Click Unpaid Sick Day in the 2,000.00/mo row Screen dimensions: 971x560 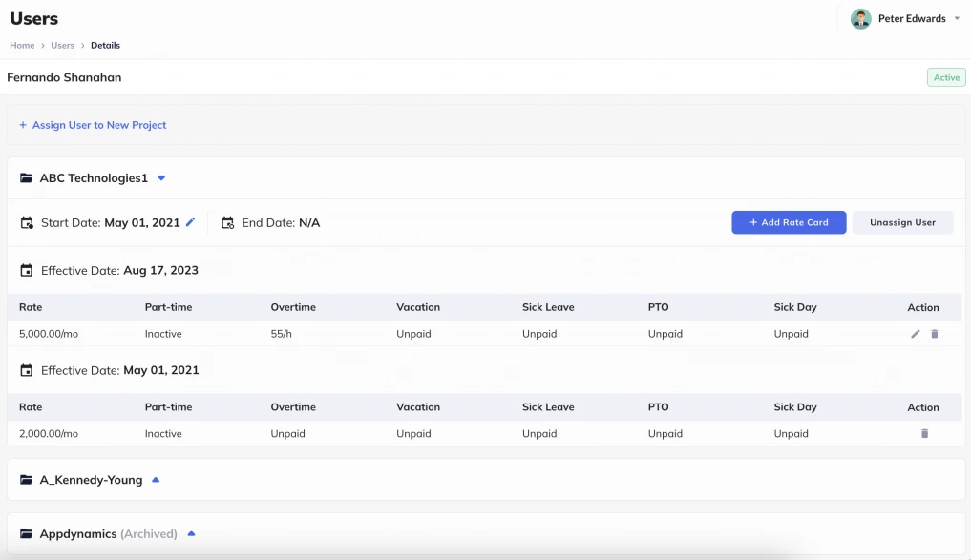[x=792, y=434]
